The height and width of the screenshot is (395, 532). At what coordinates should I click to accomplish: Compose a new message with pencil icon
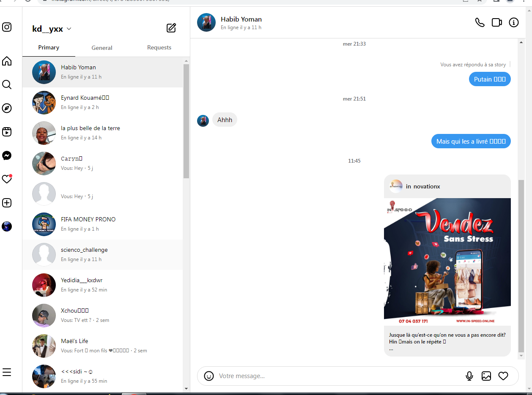[171, 28]
